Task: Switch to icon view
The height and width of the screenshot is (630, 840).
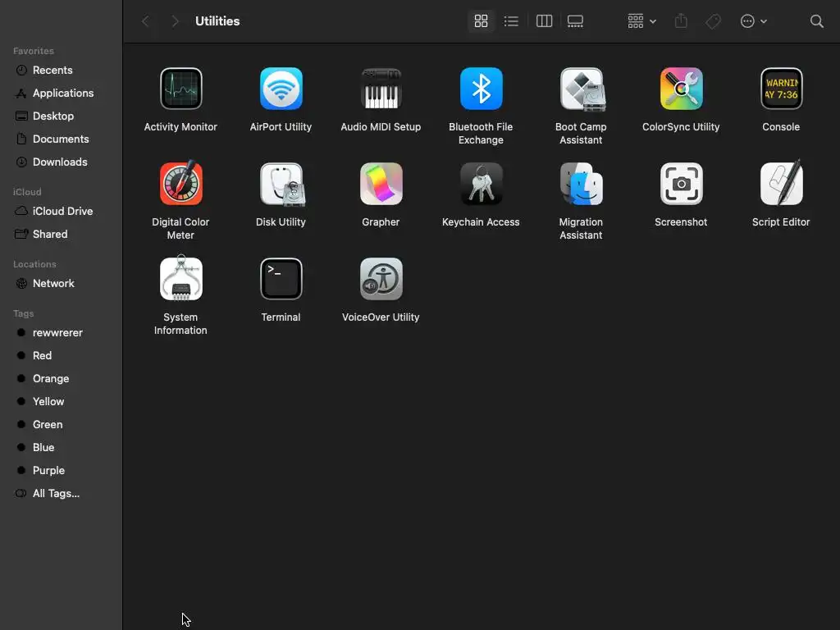Action: click(481, 21)
